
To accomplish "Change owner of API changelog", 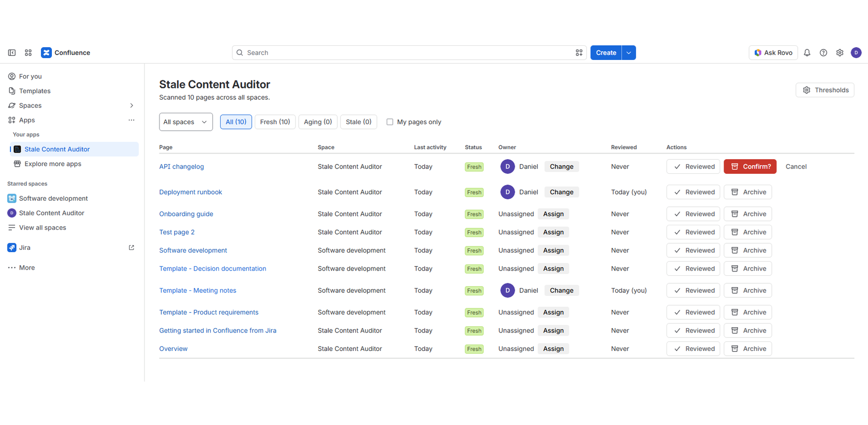I will [x=561, y=167].
